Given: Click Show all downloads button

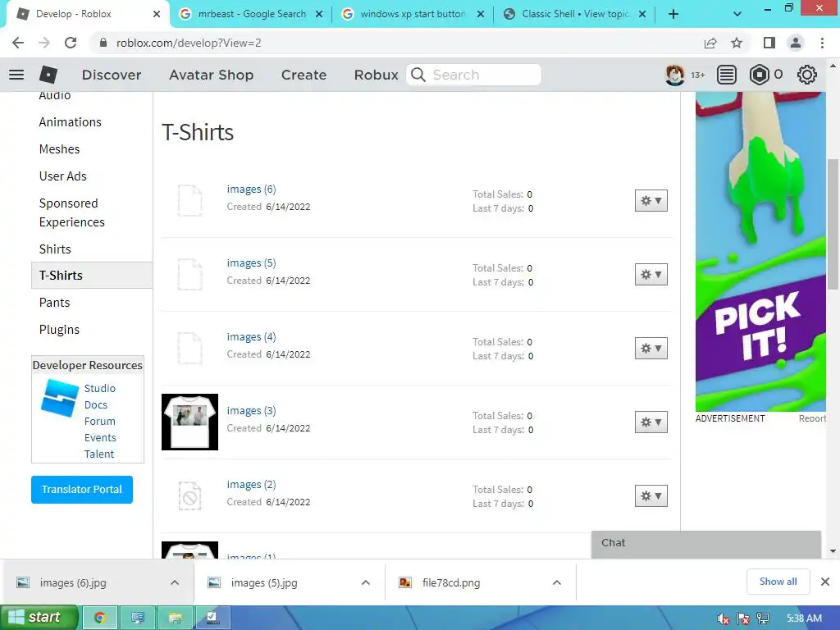Looking at the screenshot, I should [x=778, y=582].
